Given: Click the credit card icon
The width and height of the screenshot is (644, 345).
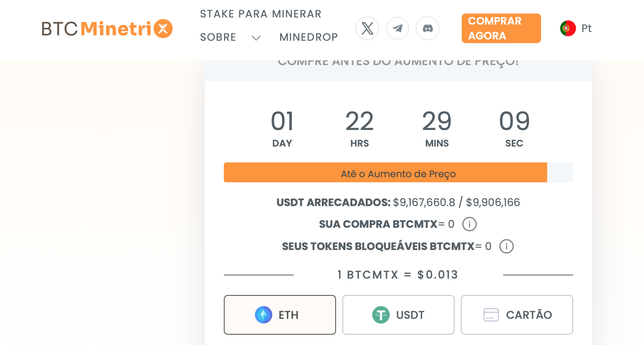Looking at the screenshot, I should click(491, 315).
